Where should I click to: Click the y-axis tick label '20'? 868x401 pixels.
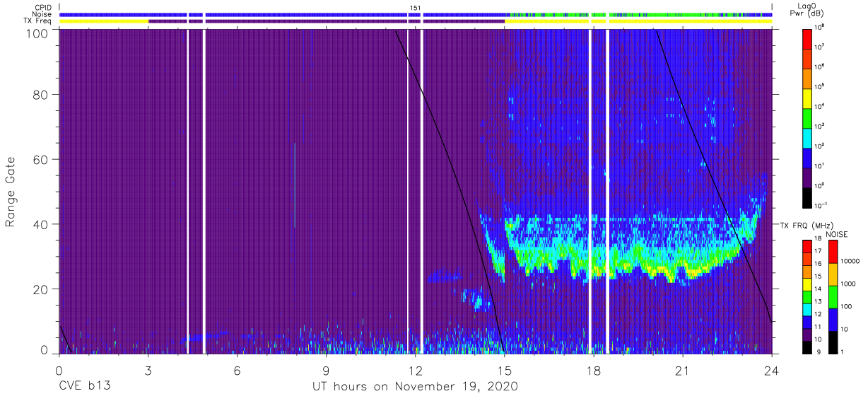tap(42, 289)
